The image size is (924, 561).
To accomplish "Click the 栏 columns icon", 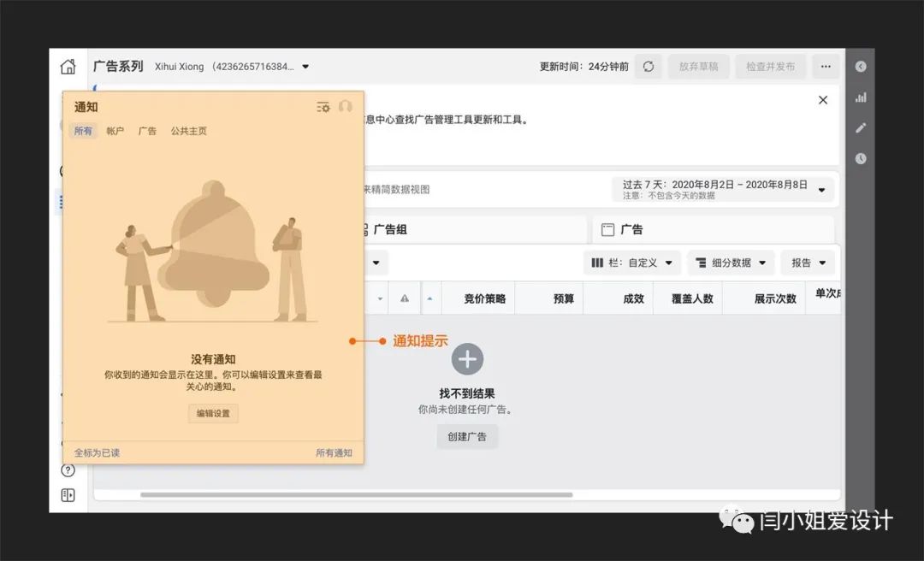I will tap(597, 263).
